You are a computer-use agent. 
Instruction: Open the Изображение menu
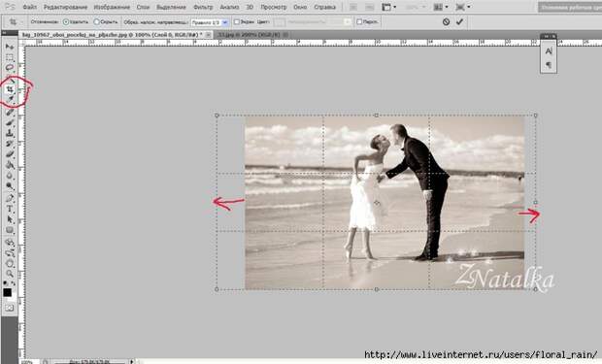(x=112, y=7)
